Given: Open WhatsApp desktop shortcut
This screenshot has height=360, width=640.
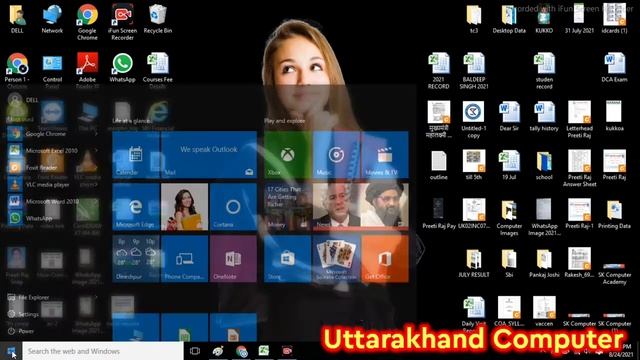Looking at the screenshot, I should tap(122, 68).
